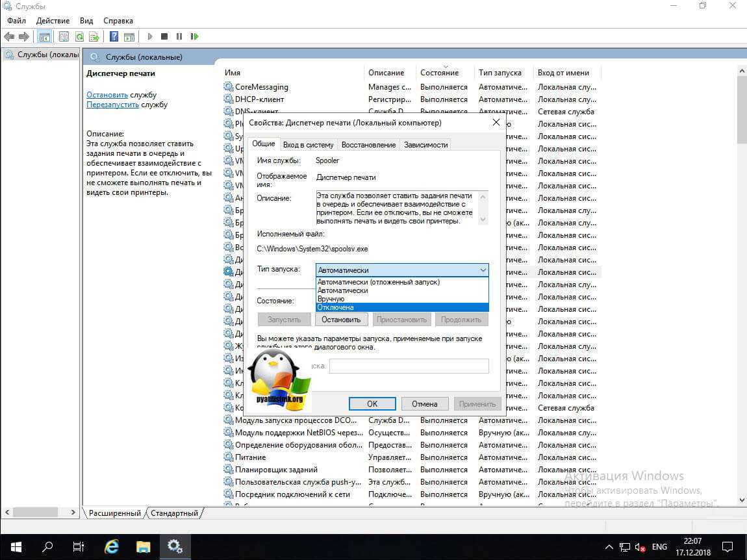This screenshot has width=747, height=560.
Task: Open the 'Действие' menu
Action: click(x=53, y=21)
